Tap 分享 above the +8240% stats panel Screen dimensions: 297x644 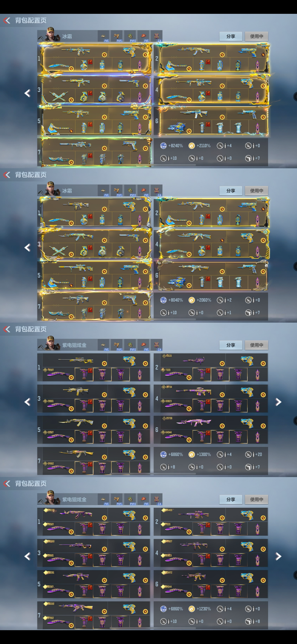pos(230,36)
